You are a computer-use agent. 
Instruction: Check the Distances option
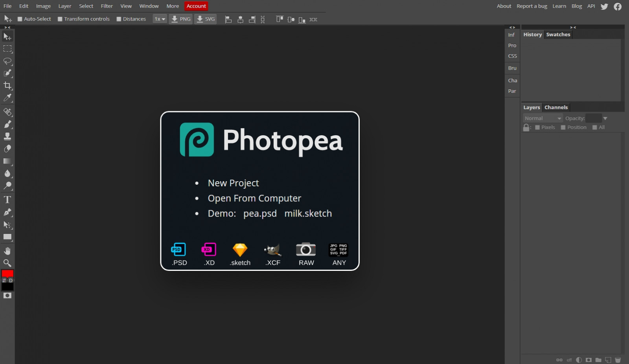tap(119, 19)
